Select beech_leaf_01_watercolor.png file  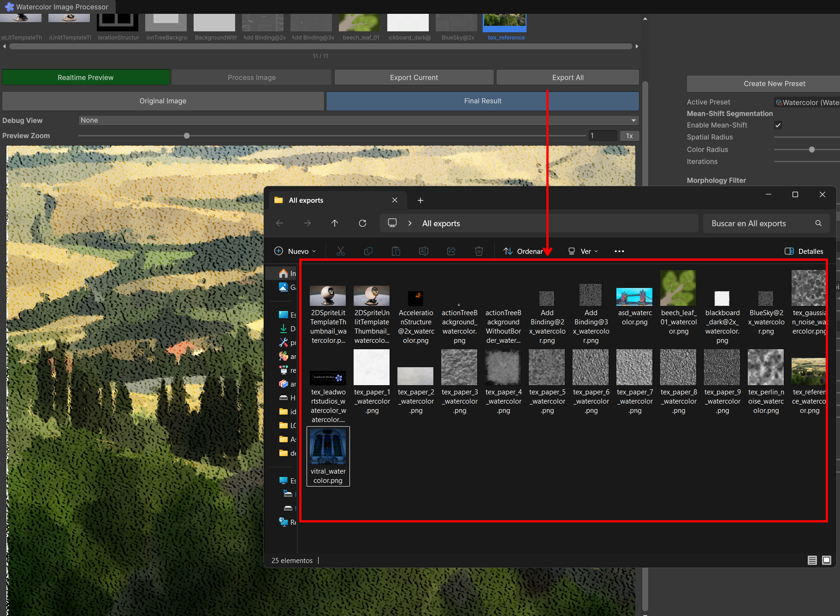(678, 303)
